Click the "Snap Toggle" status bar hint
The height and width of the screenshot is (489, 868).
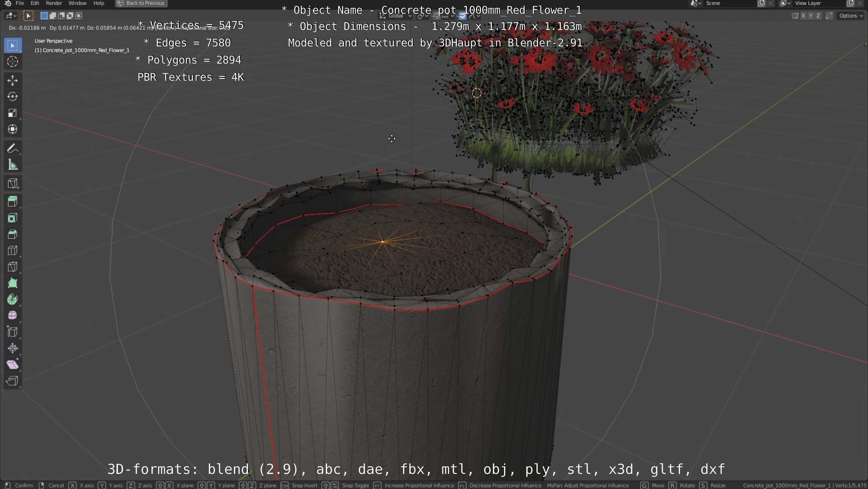click(356, 485)
